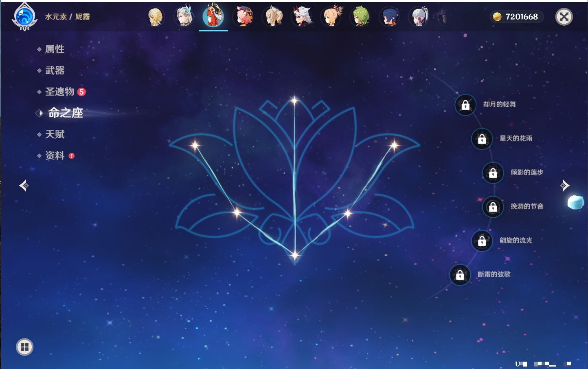View the locked 挽漪的节音 constellation node
The width and height of the screenshot is (588, 369).
click(x=493, y=207)
